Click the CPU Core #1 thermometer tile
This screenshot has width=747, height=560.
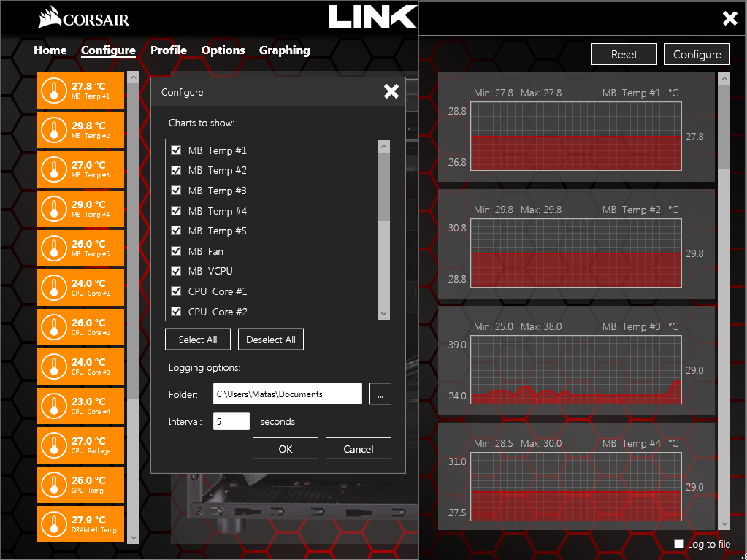80,288
